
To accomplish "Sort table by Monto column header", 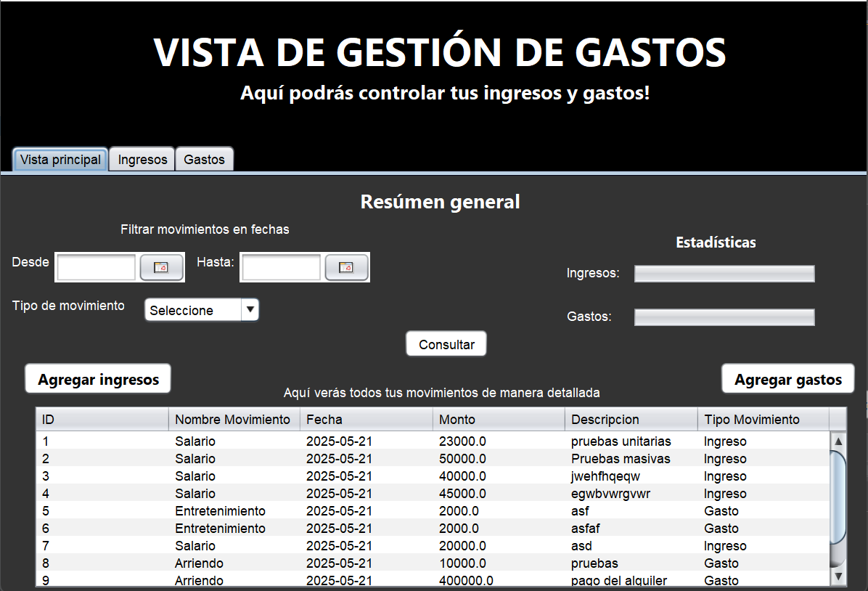I will point(498,420).
